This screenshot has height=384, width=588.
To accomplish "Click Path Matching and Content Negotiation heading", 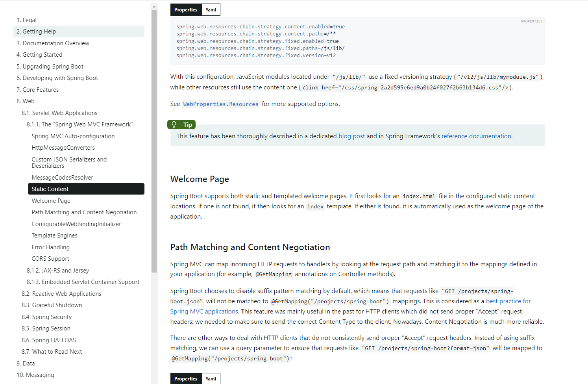I will pos(250,247).
